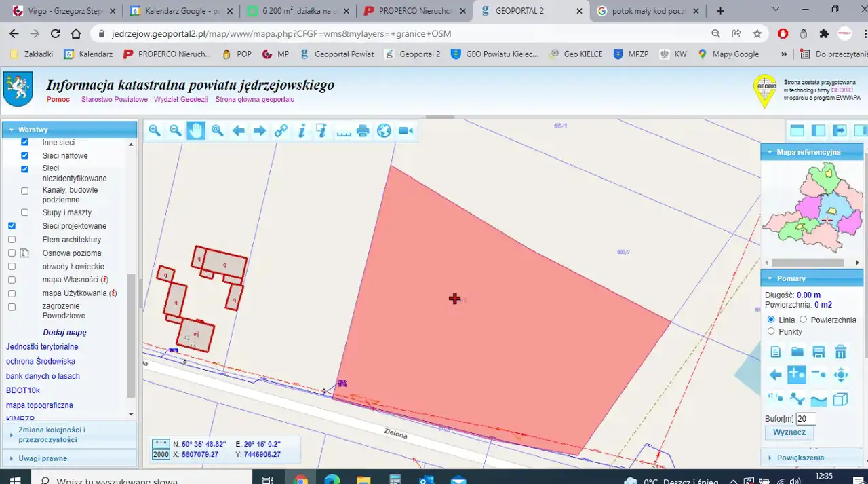Click the Bufor[m] input field
Image resolution: width=868 pixels, height=484 pixels.
point(806,419)
